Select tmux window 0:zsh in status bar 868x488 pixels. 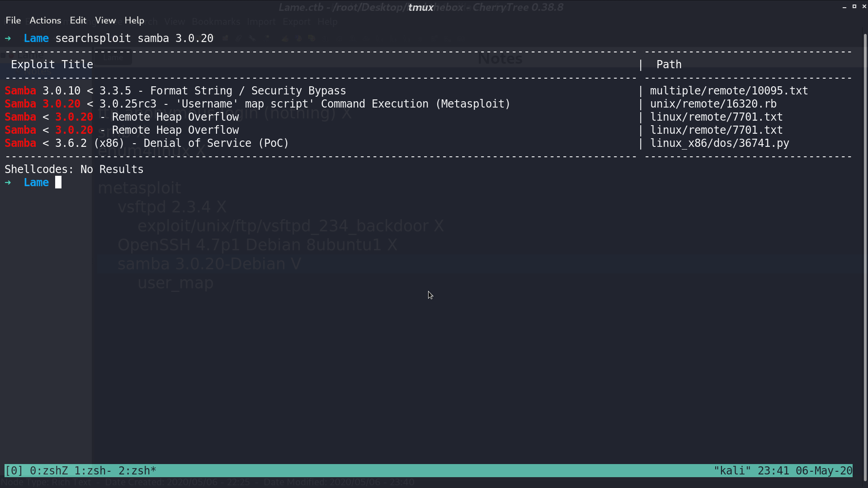click(x=49, y=471)
